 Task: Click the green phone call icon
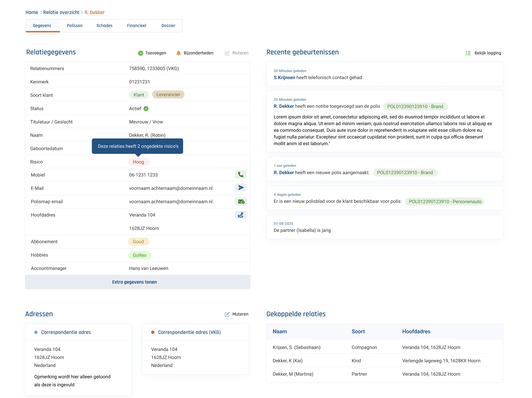[240, 174]
